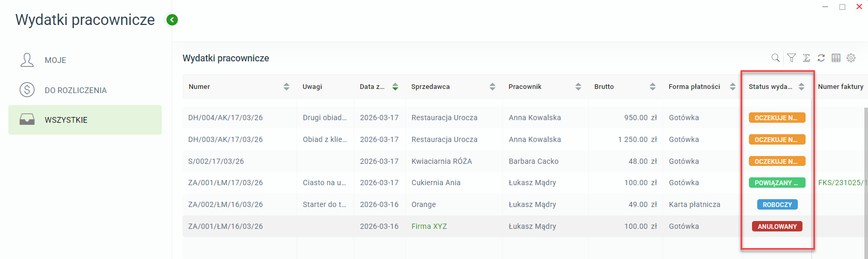The width and height of the screenshot is (868, 259).
Task: Open the table columns layout icon
Action: click(x=836, y=58)
